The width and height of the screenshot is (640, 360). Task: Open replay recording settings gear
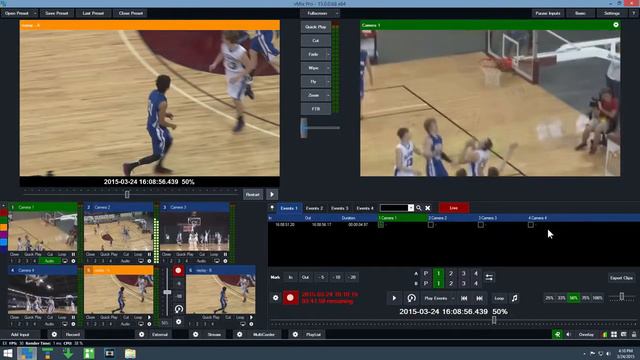276,298
